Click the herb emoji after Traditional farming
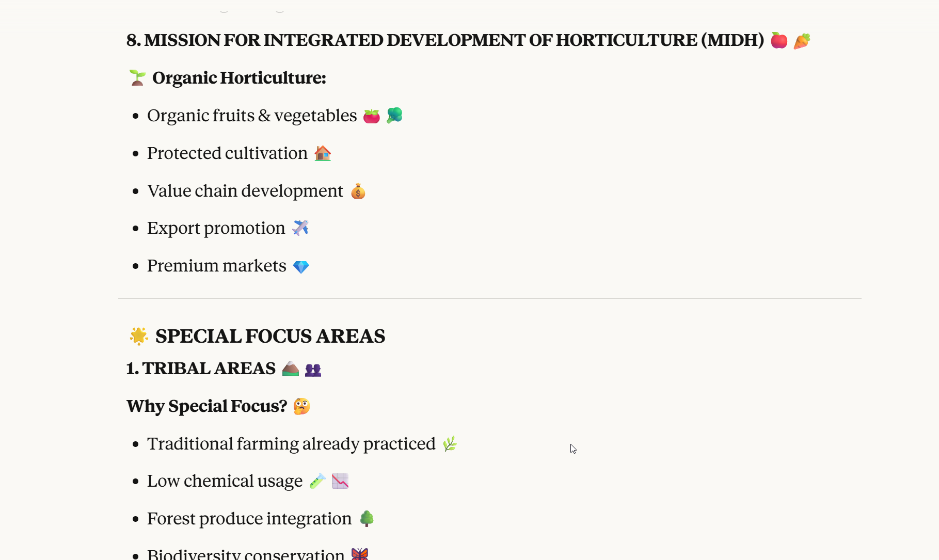939x560 pixels. tap(450, 444)
